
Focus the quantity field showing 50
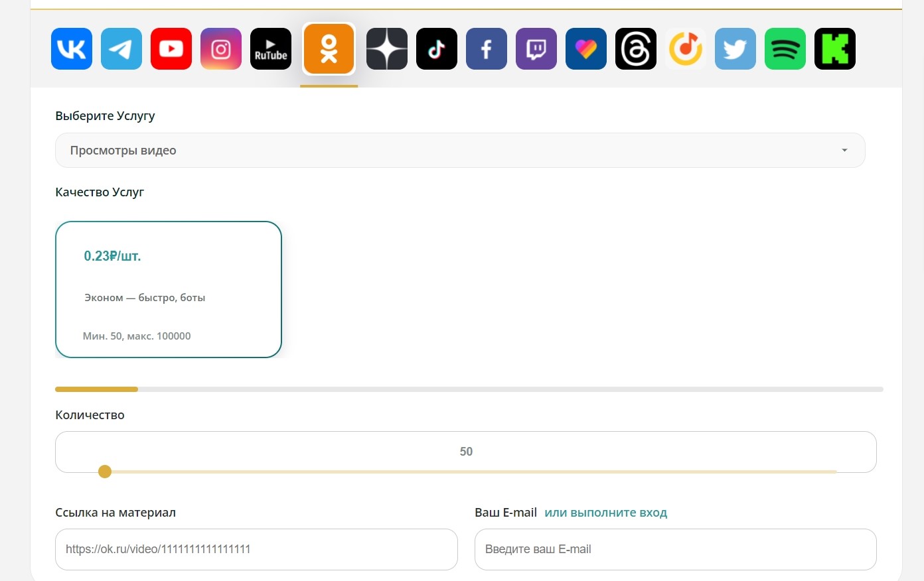(466, 452)
